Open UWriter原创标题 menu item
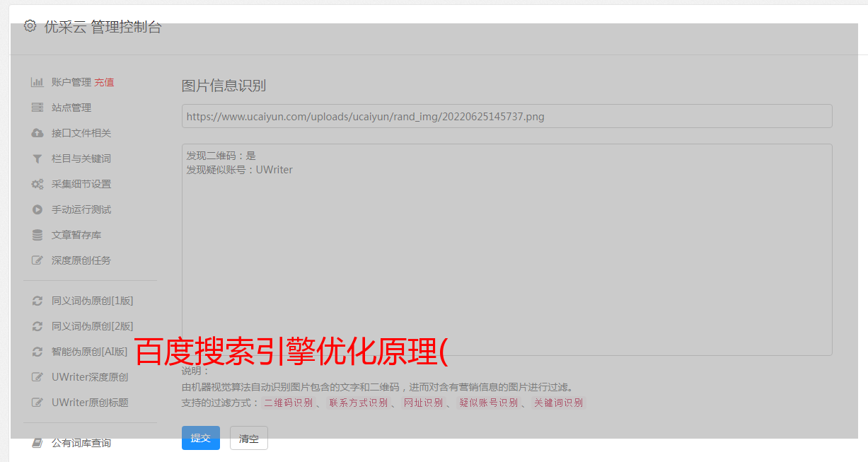 [90, 403]
